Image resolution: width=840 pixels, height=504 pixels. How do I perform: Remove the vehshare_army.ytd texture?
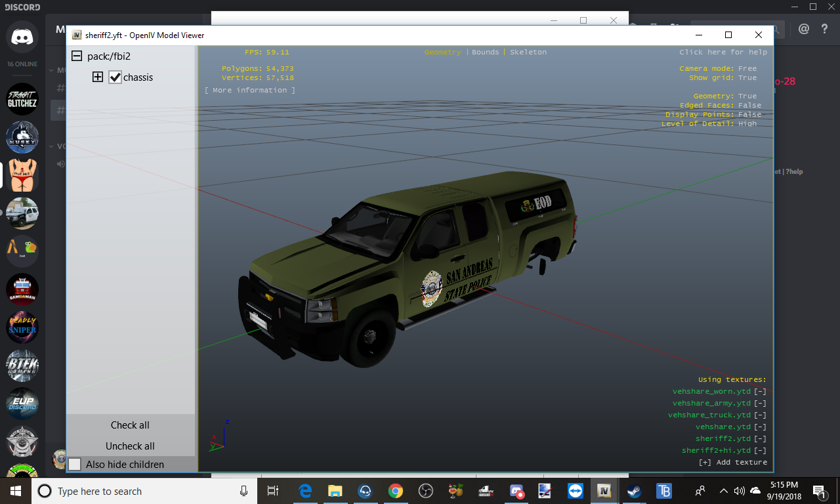click(x=760, y=403)
